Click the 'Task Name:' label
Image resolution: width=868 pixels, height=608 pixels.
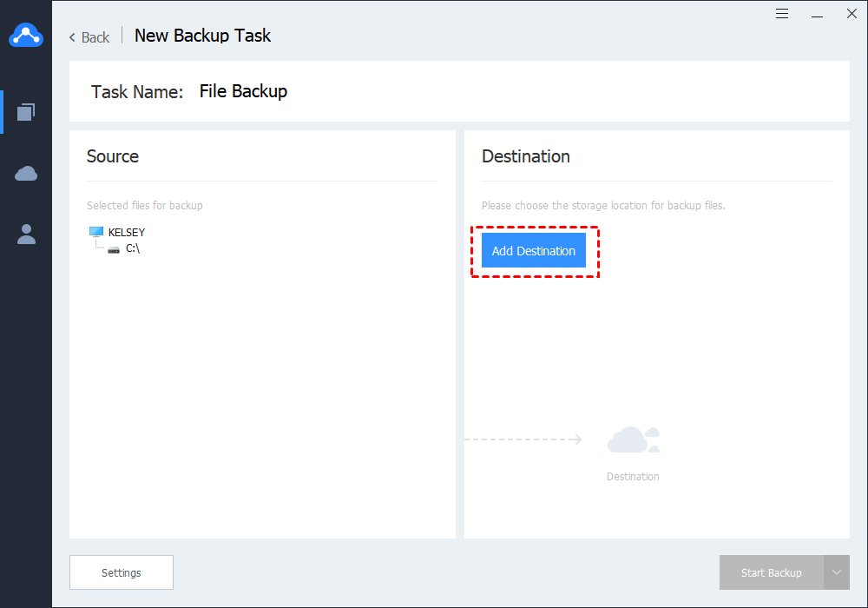coord(137,91)
